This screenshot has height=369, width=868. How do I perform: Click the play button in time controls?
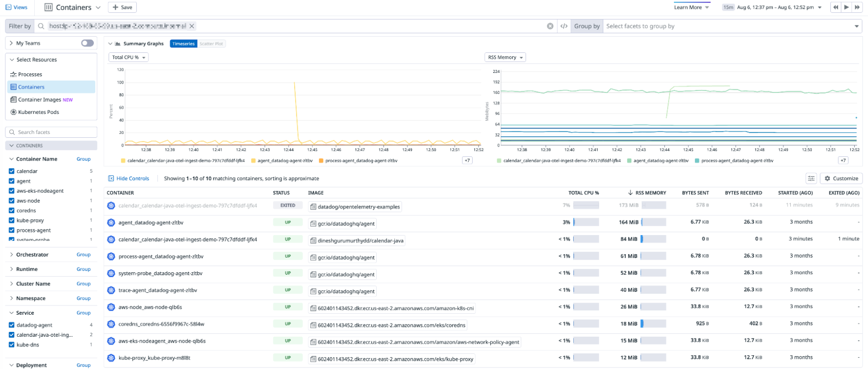coord(846,7)
